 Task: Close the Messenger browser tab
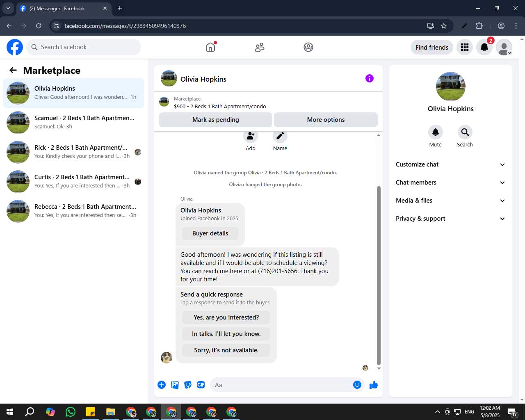coord(105,8)
